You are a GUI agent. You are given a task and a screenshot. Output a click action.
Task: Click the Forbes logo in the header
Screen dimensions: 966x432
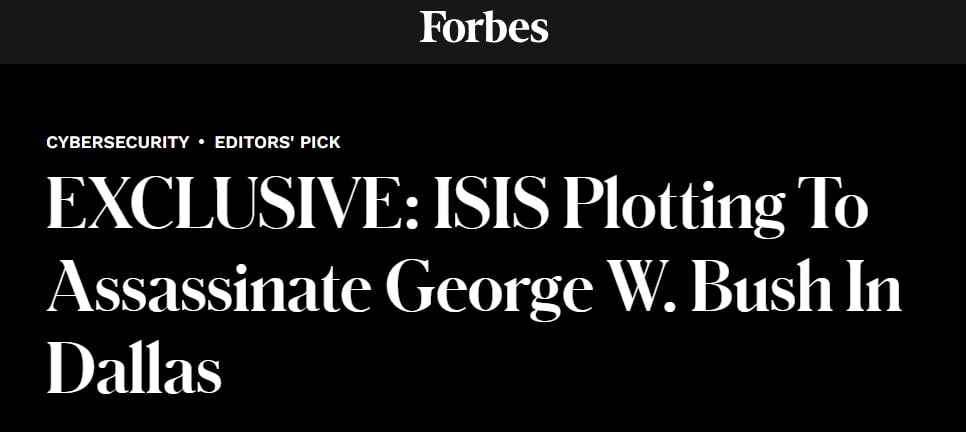pos(484,28)
